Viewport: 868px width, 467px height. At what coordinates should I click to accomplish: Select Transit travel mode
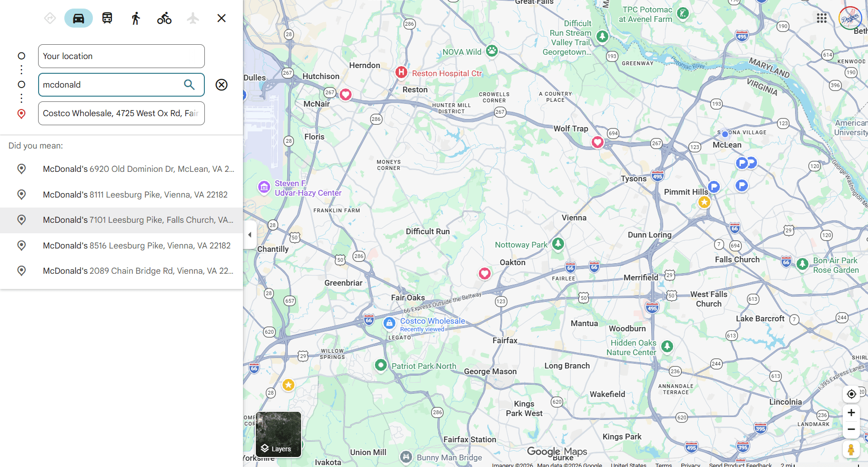(x=107, y=18)
